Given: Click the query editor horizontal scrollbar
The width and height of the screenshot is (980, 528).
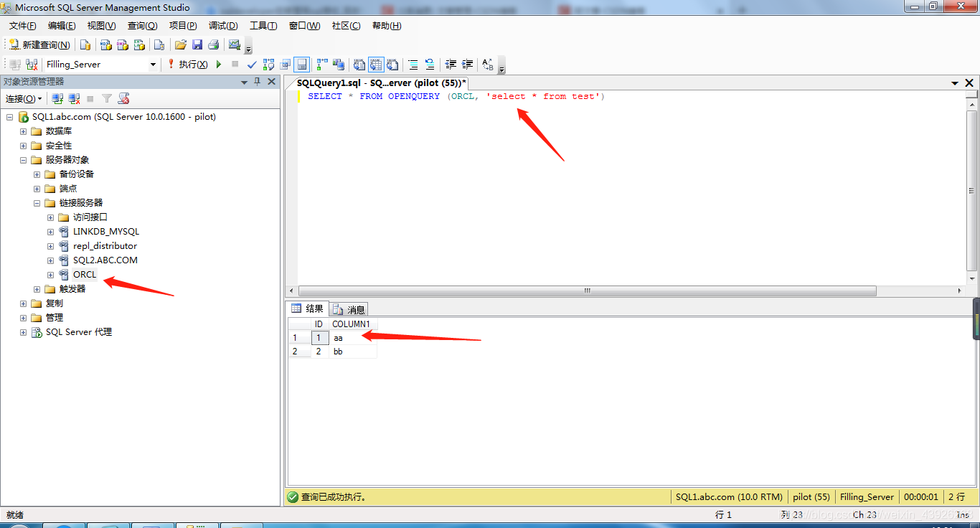Looking at the screenshot, I should pos(588,291).
